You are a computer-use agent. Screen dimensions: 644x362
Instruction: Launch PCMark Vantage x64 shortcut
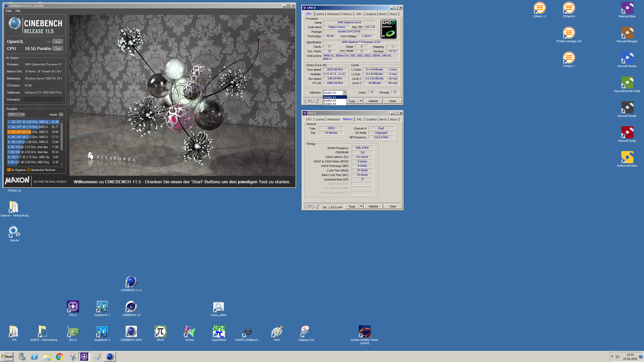569,35
